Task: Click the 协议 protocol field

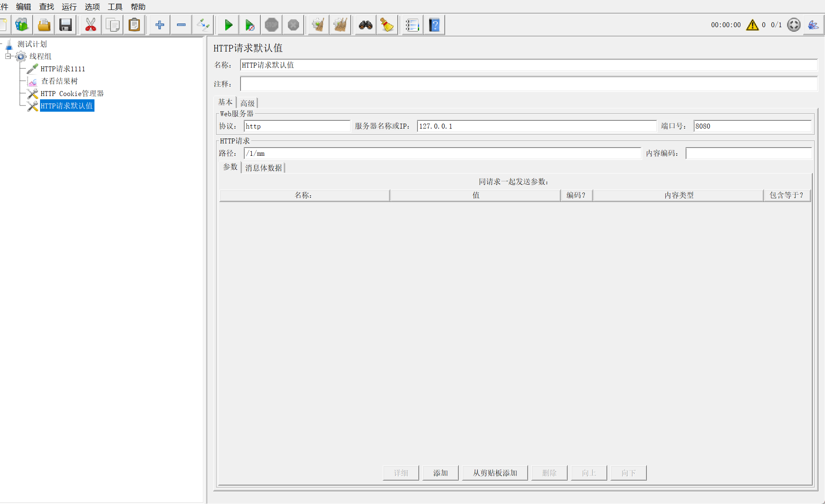Action: [297, 126]
